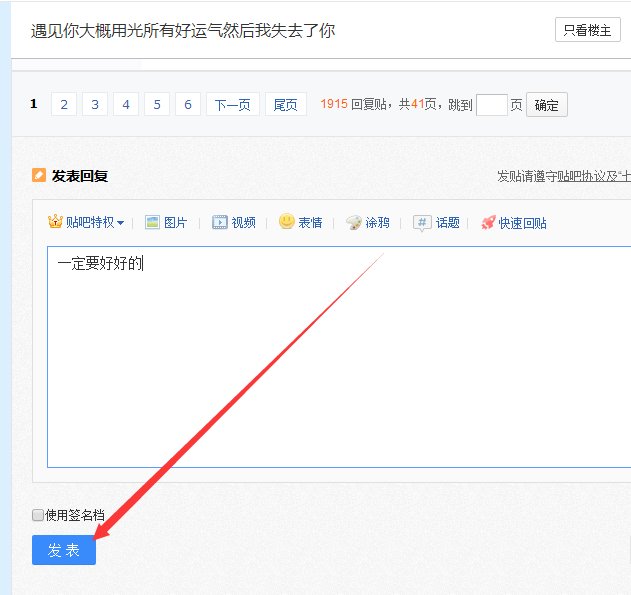This screenshot has width=631, height=595.
Task: Click 确定 to confirm page jump
Action: click(x=547, y=105)
